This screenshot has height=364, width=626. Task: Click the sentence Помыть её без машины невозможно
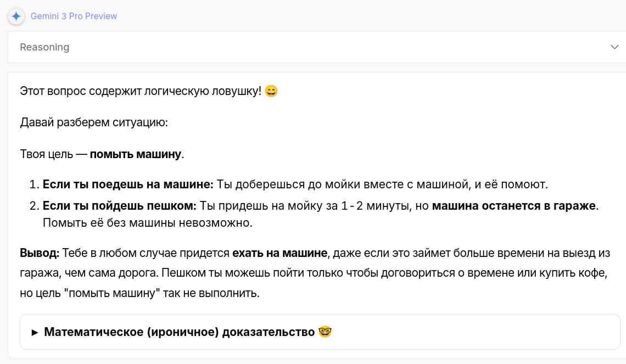[x=147, y=223]
